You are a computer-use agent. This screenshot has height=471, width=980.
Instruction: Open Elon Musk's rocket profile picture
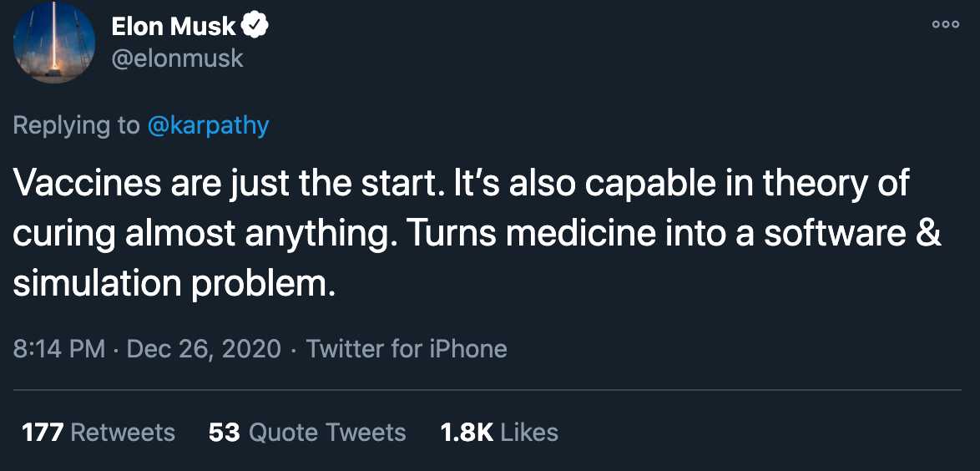(x=55, y=43)
